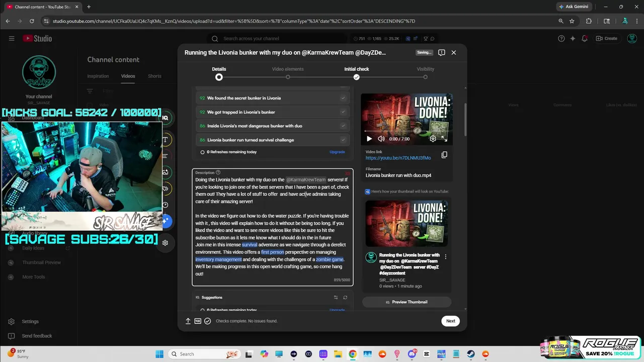The height and width of the screenshot is (362, 644).
Task: Open suggestions filter settings icon
Action: pos(336,297)
